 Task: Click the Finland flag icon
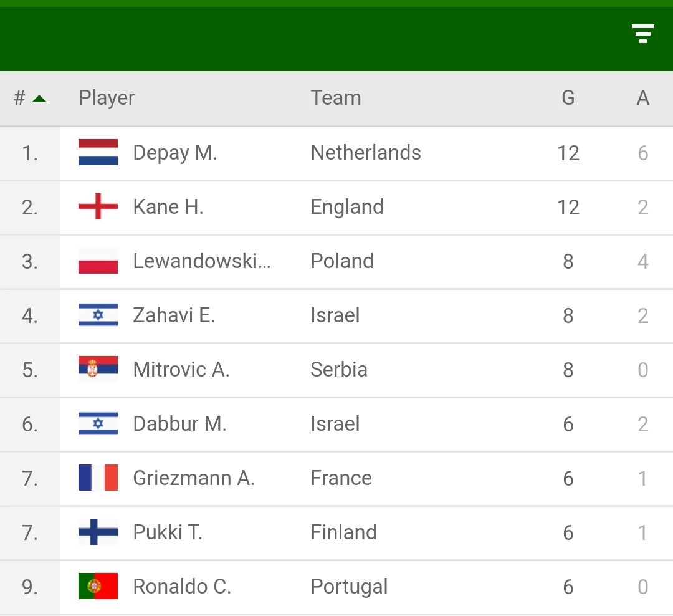pyautogui.click(x=98, y=532)
